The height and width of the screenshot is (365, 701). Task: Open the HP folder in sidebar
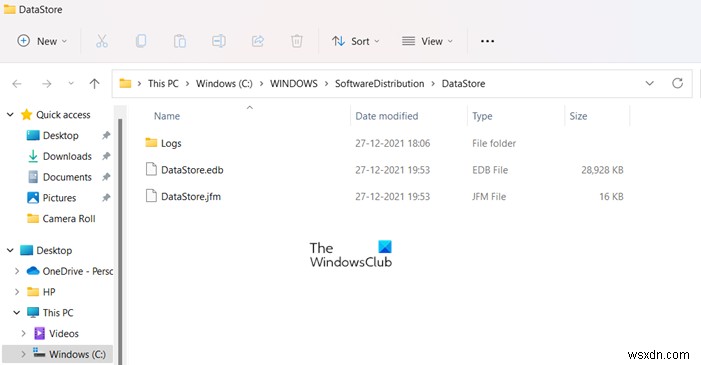49,292
